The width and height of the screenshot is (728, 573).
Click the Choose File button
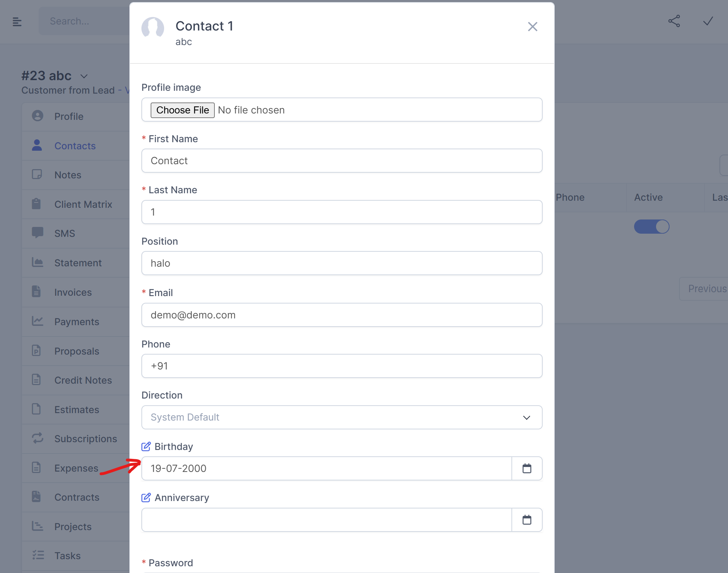tap(183, 110)
